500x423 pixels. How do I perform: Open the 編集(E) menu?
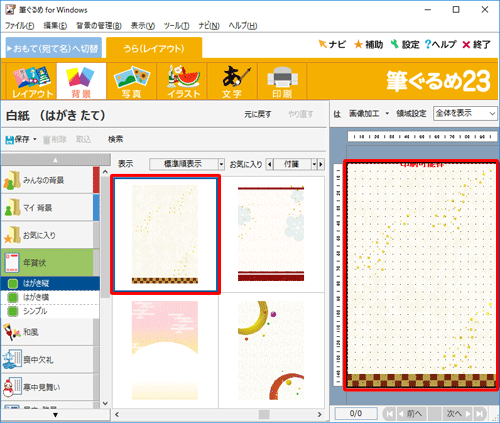[55, 26]
